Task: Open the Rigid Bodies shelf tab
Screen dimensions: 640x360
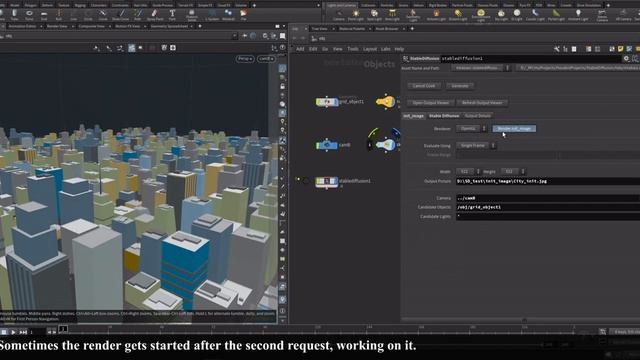Action: [438, 5]
